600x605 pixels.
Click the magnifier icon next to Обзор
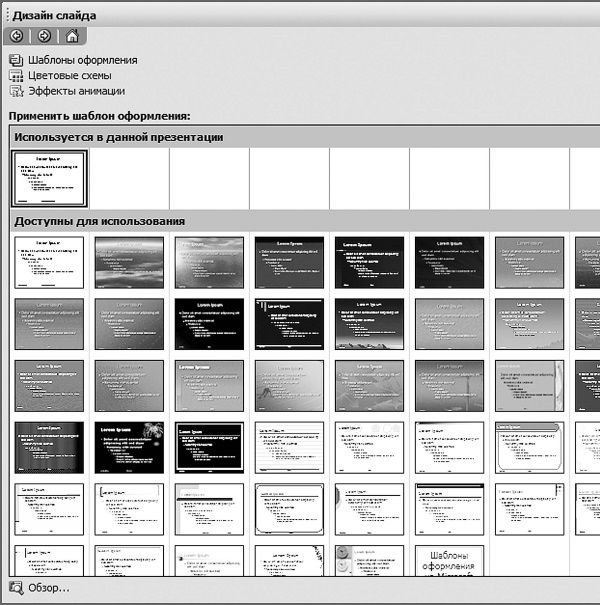click(x=16, y=588)
